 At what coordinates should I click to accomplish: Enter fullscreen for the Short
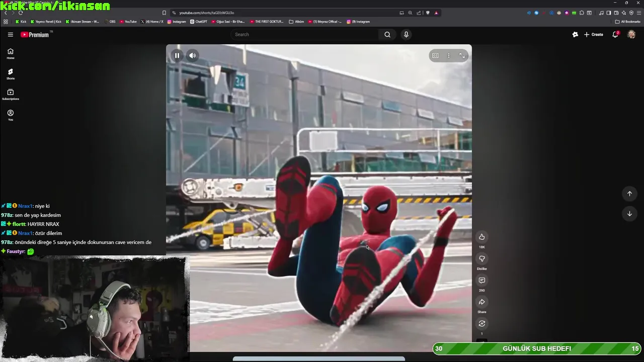click(x=462, y=56)
